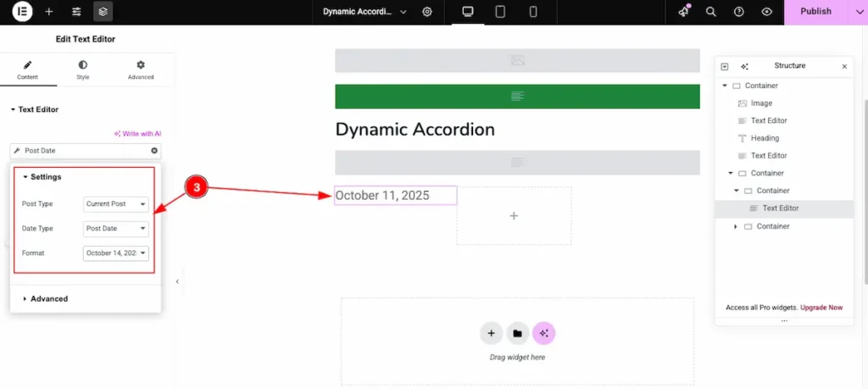Open the Finder search icon
This screenshot has height=389, width=868.
point(711,12)
